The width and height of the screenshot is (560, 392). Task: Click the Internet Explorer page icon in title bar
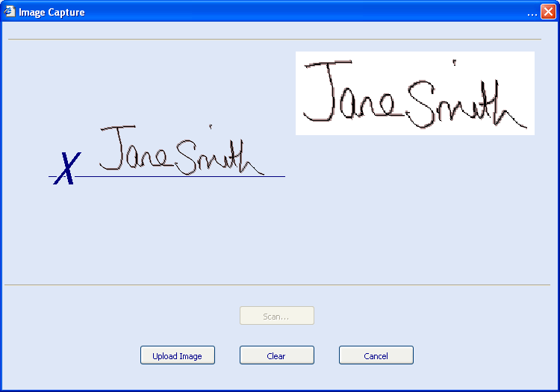point(10,12)
